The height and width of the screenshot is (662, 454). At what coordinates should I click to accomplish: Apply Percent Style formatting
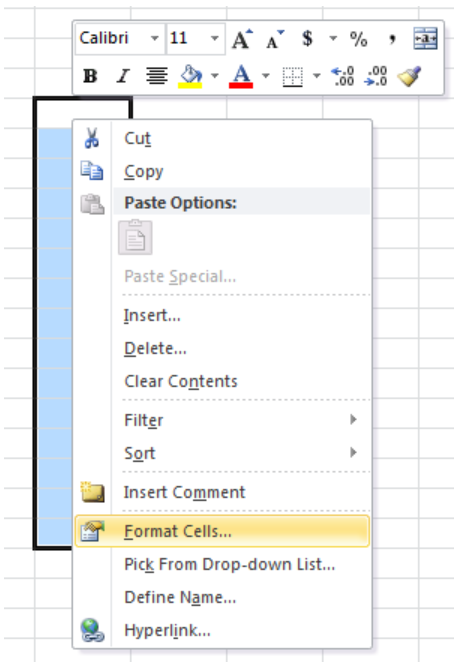click(358, 39)
